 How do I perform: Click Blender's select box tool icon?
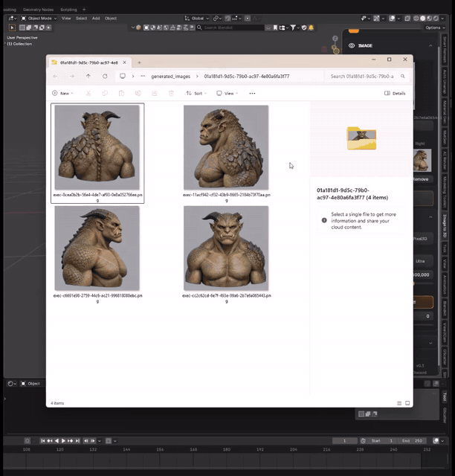pos(12,28)
